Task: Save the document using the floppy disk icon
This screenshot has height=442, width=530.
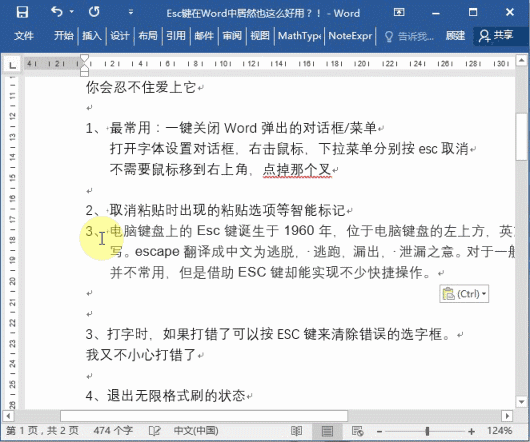Action: click(x=22, y=13)
